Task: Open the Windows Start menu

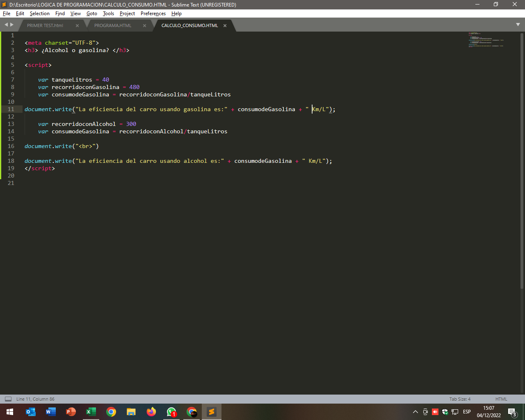Action: 10,412
